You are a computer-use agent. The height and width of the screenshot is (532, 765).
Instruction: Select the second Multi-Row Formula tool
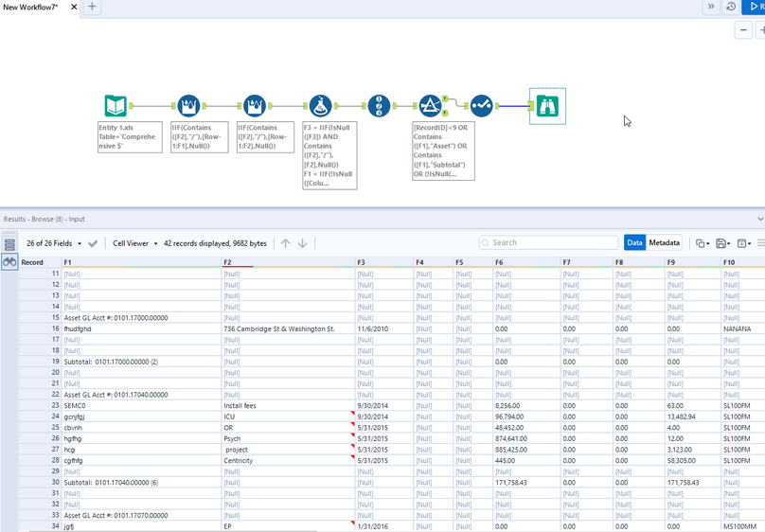coord(254,106)
